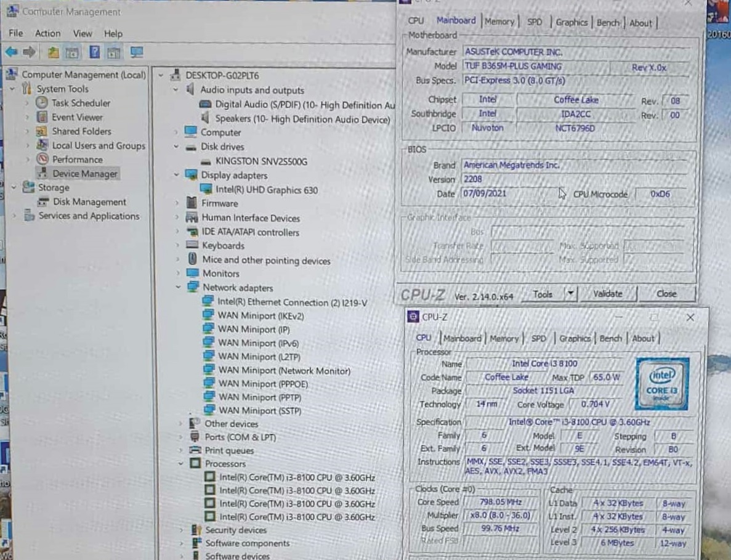Select the Other devices category

pos(231,423)
